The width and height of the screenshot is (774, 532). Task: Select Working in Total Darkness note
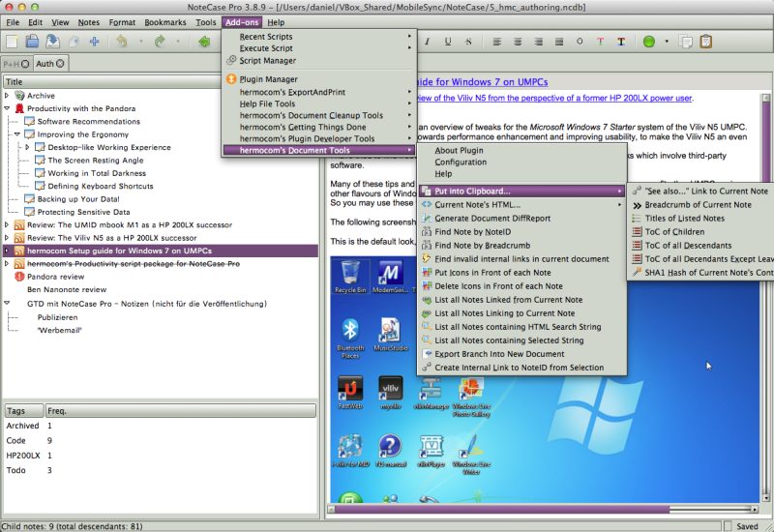[x=97, y=173]
